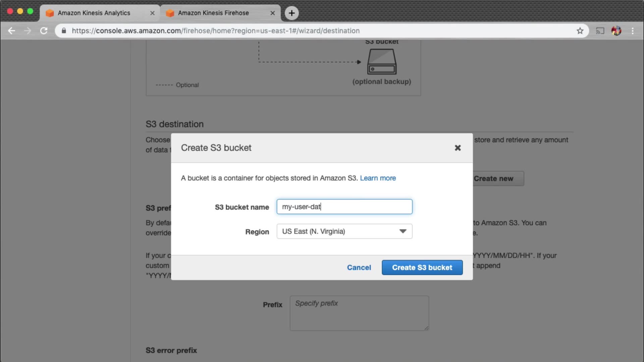
Task: Click the browser address bar URL
Action: pyautogui.click(x=215, y=31)
